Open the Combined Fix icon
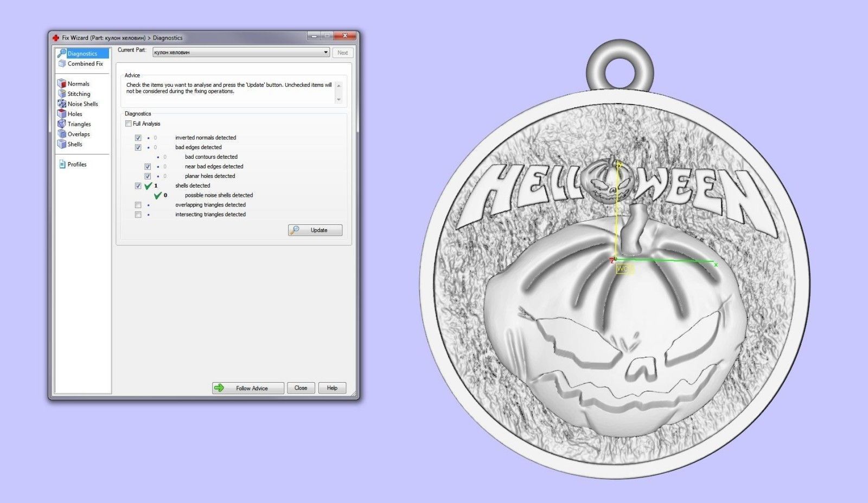 tap(62, 63)
